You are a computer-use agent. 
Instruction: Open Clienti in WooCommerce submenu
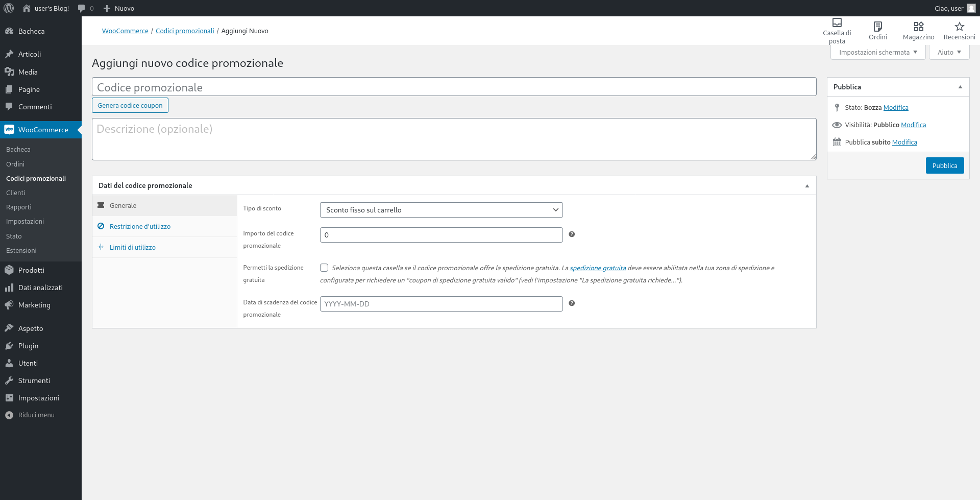pos(16,193)
